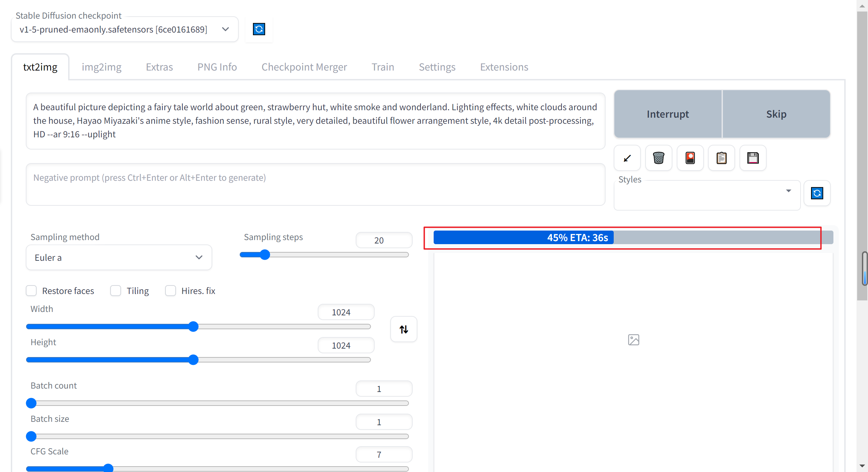The image size is (868, 472).
Task: Click the progress bar showing 45% ETA
Action: 633,237
